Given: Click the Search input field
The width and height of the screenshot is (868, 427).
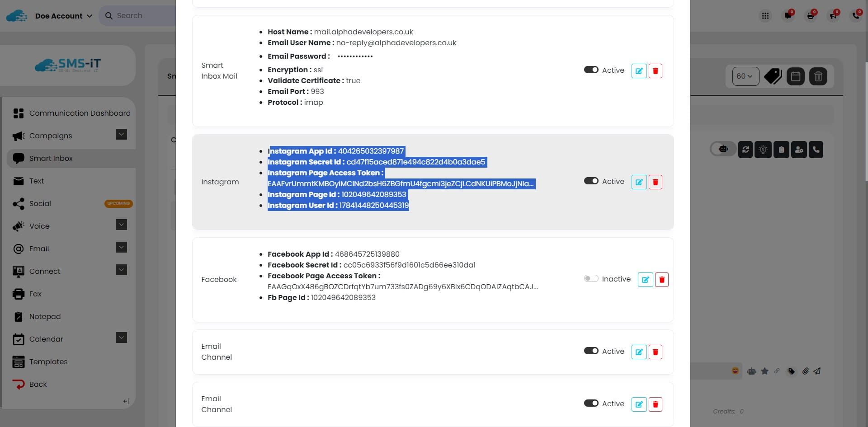Looking at the screenshot, I should (140, 16).
